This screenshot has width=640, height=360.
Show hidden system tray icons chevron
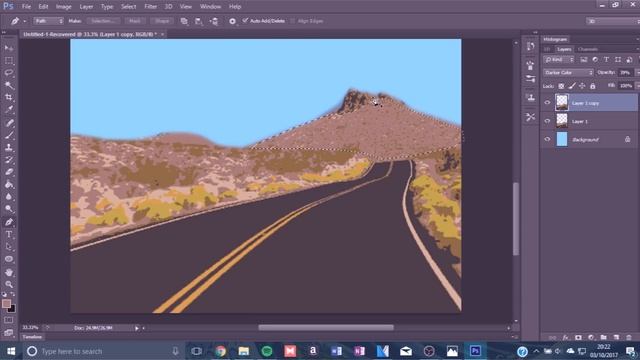[x=536, y=351]
